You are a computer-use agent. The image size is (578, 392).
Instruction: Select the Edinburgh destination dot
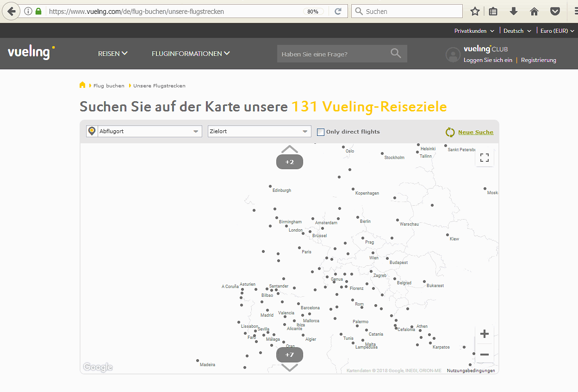click(x=270, y=186)
